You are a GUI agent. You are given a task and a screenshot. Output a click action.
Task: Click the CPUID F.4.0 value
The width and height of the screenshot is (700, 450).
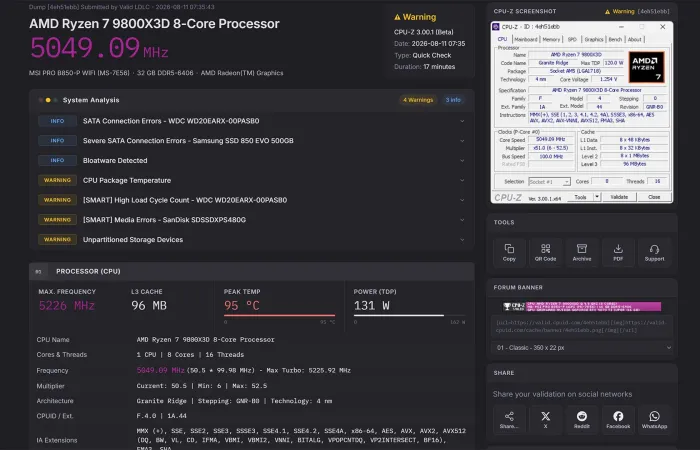tap(146, 416)
